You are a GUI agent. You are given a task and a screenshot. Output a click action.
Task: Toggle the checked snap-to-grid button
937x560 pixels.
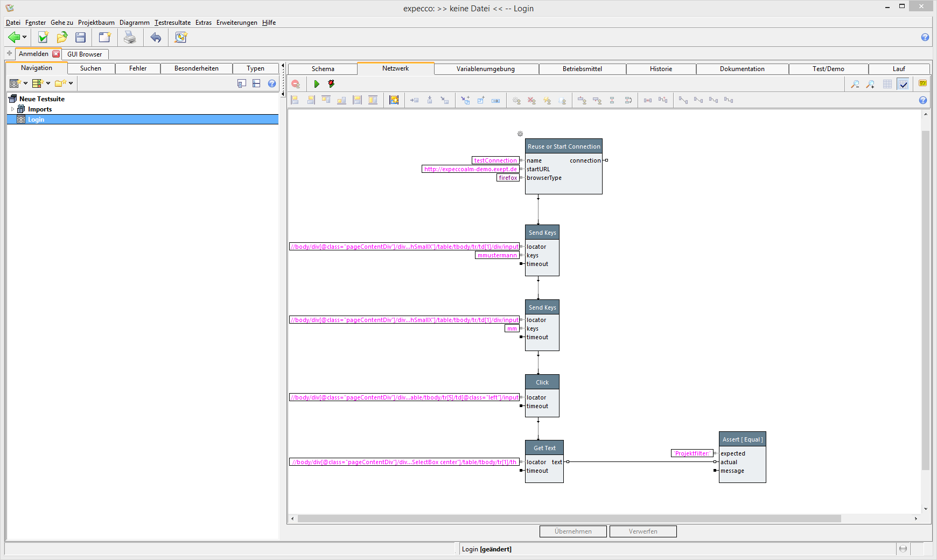click(903, 84)
